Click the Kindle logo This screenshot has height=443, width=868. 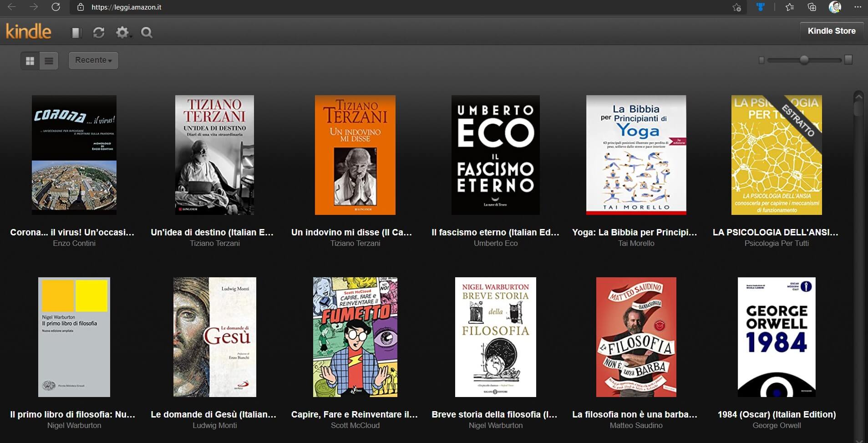coord(29,31)
